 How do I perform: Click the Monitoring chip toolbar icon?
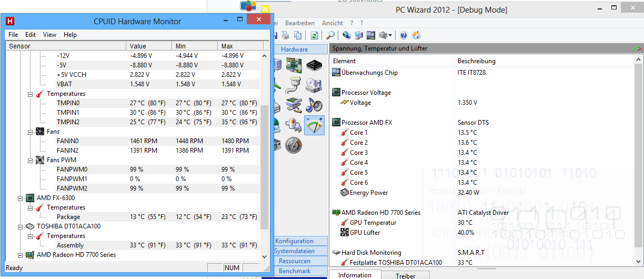coord(371,35)
